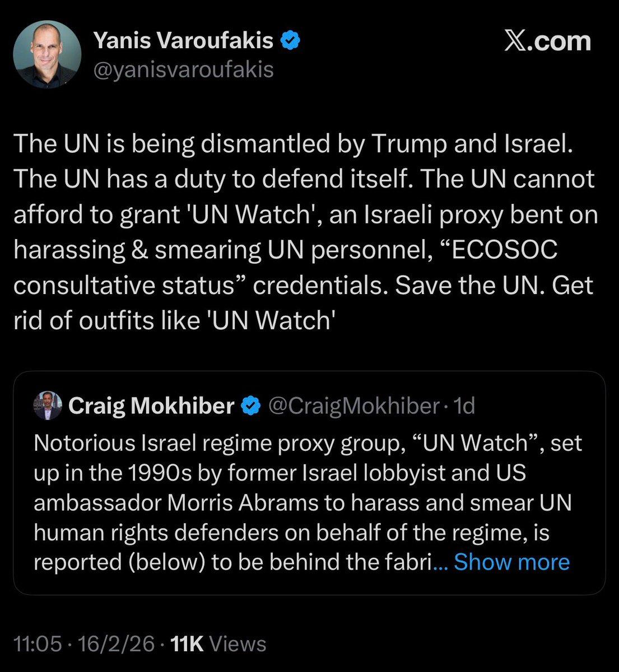Click the @CraigMokhiber handle
Screen dimensions: 619x672
pyautogui.click(x=354, y=406)
